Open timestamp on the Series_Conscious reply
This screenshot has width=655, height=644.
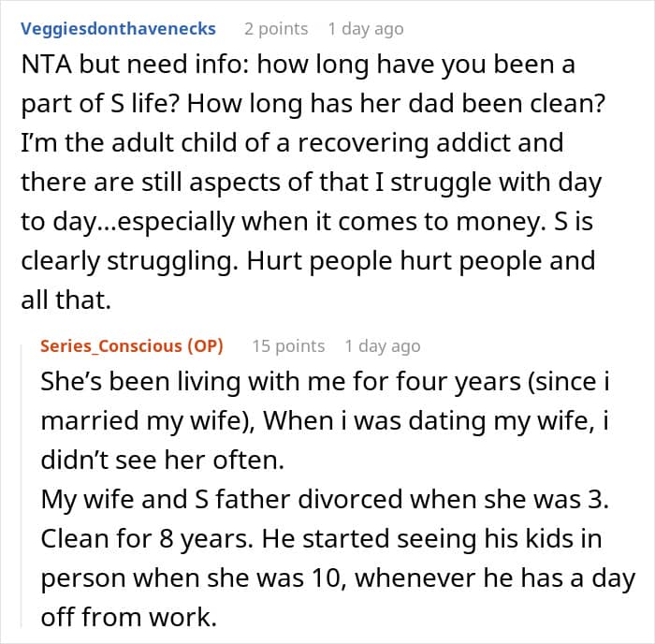point(382,346)
